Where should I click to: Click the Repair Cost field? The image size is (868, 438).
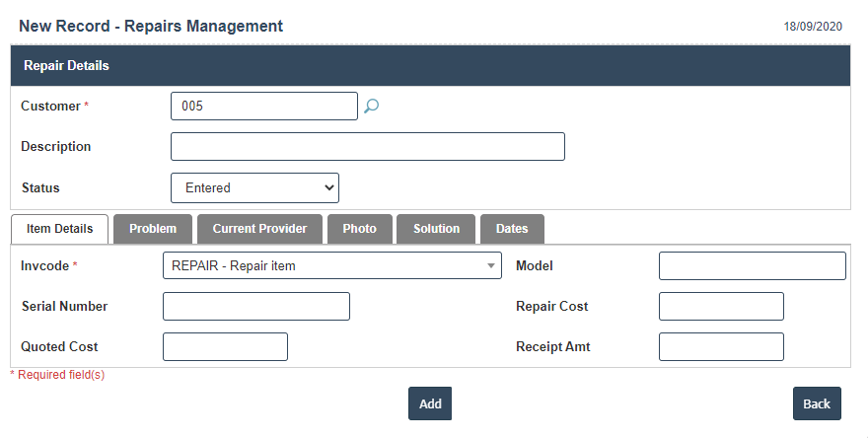pos(720,307)
